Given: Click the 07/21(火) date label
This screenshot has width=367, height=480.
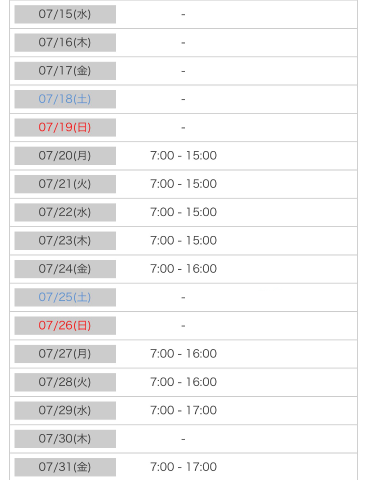Looking at the screenshot, I should (x=65, y=184).
